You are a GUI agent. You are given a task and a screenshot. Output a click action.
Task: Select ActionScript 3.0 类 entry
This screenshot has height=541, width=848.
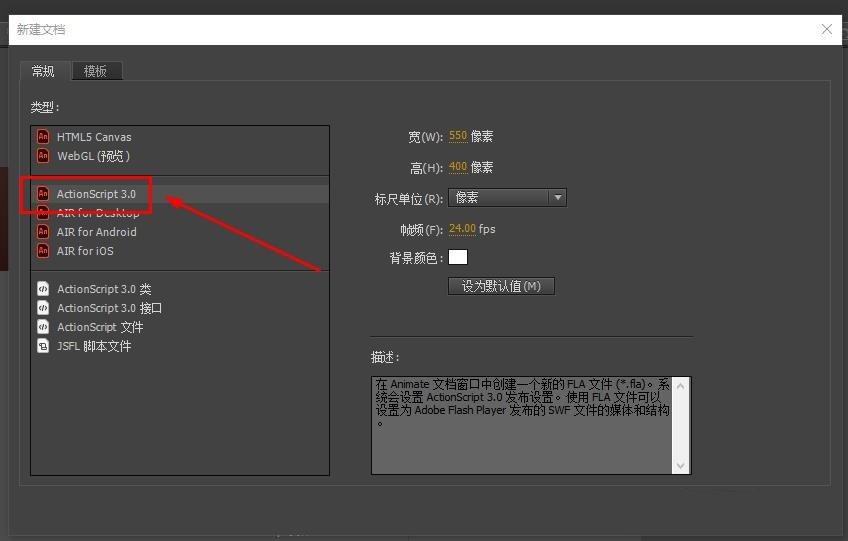coord(180,289)
